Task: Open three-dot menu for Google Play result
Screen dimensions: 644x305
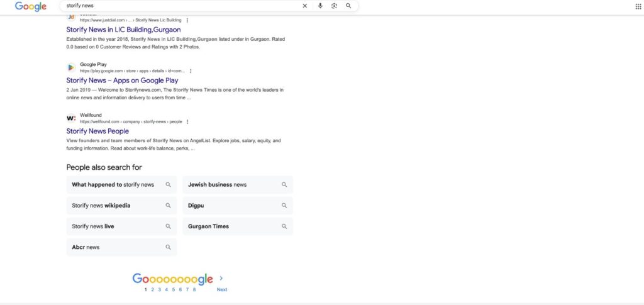Action: (191, 71)
